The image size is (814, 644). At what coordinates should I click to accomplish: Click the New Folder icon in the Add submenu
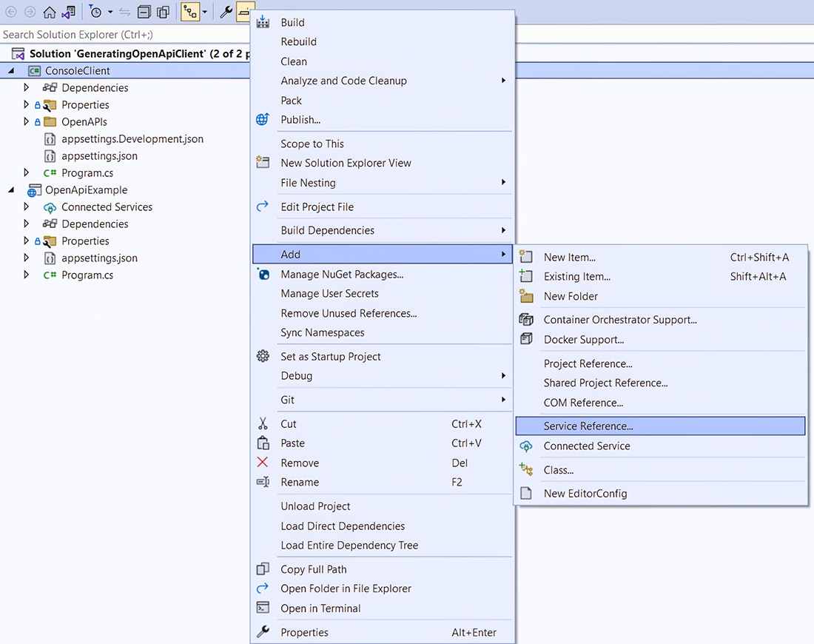pyautogui.click(x=526, y=296)
